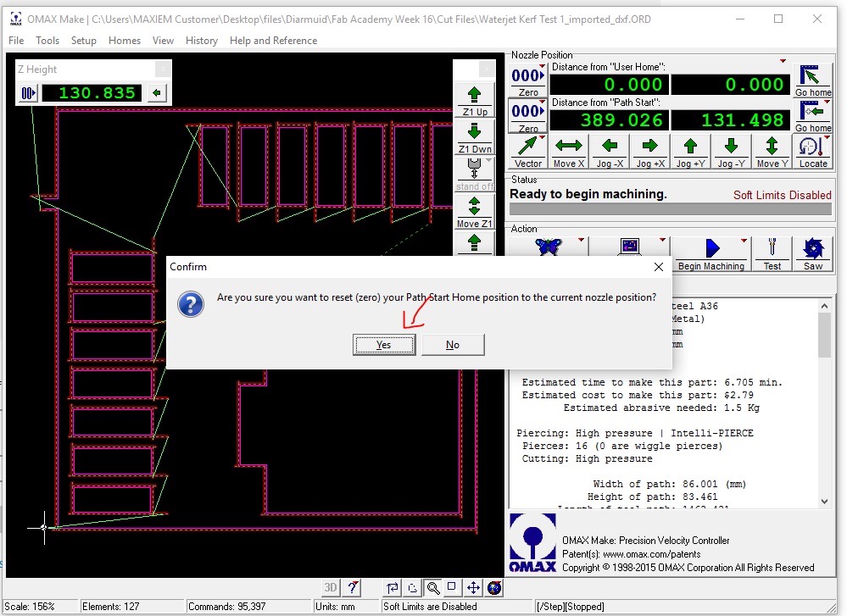Jog the nozzle in -Y direction
Viewport: 847px width, 616px height.
click(x=731, y=152)
